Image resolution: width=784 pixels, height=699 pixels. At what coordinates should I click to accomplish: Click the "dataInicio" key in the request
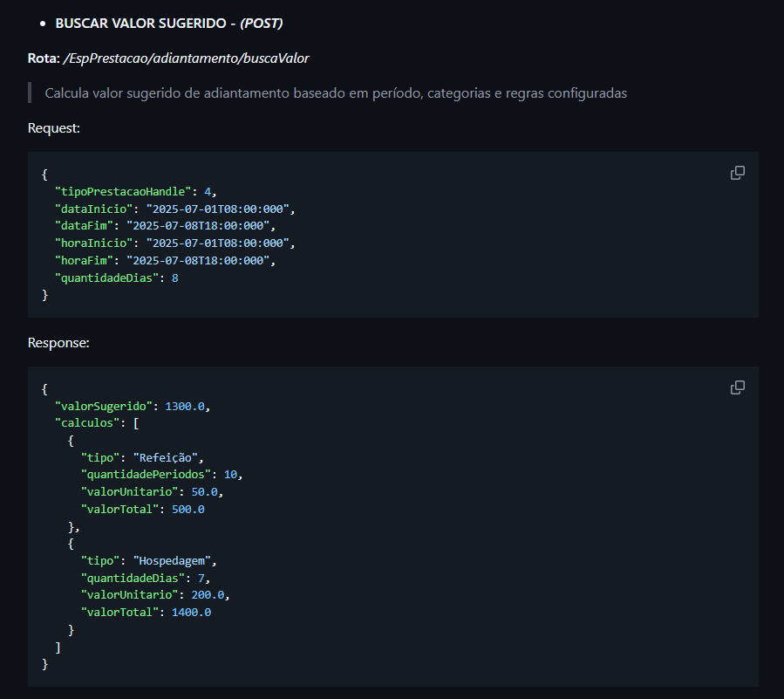pyautogui.click(x=93, y=209)
